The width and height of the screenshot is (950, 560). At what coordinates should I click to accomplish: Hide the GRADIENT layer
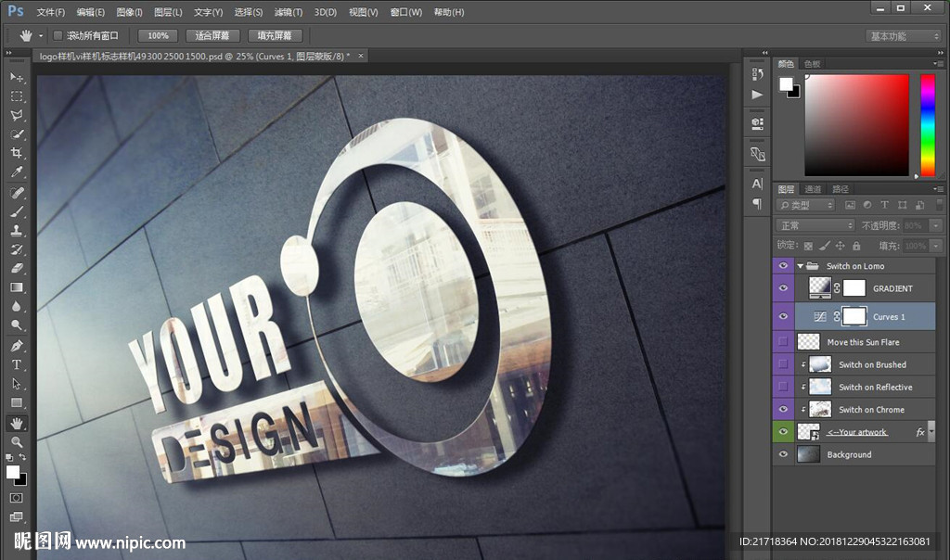coord(784,288)
